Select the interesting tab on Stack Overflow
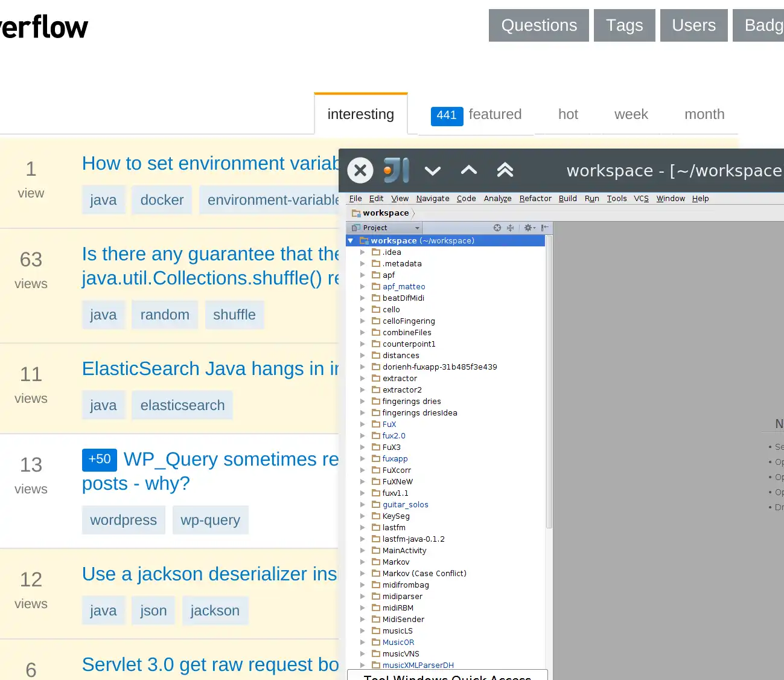The width and height of the screenshot is (784, 680). tap(361, 114)
